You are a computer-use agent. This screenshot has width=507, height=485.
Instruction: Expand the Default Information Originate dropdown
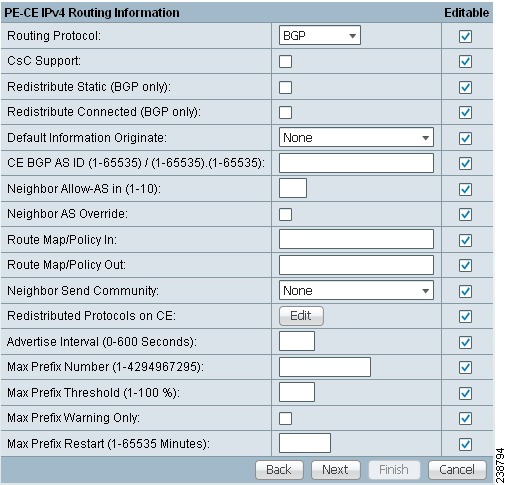tap(356, 137)
